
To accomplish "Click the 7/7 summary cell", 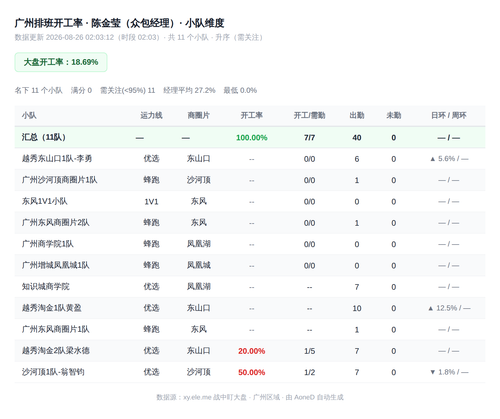I will [309, 138].
